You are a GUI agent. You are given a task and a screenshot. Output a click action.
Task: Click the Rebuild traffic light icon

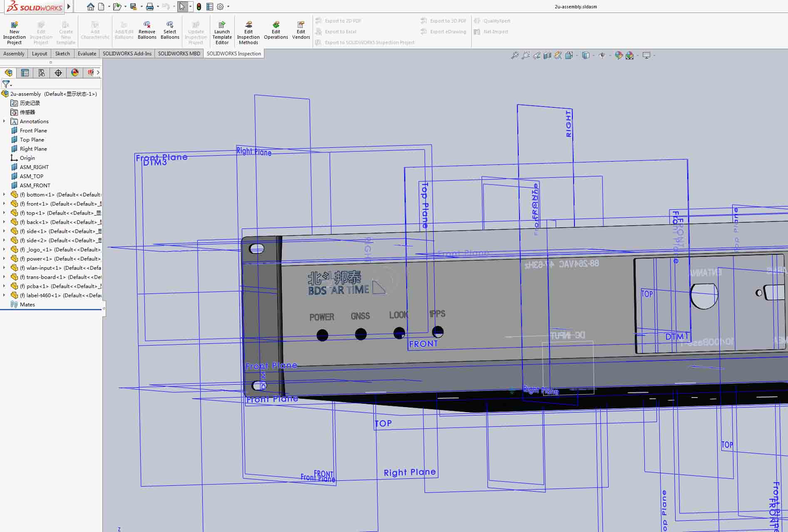(x=199, y=7)
